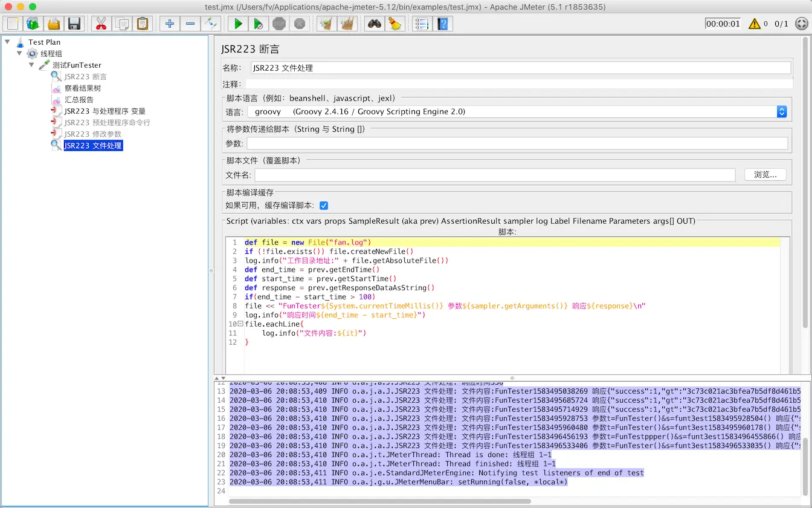
Task: Toggle the cache compiled script checkbox
Action: 324,206
